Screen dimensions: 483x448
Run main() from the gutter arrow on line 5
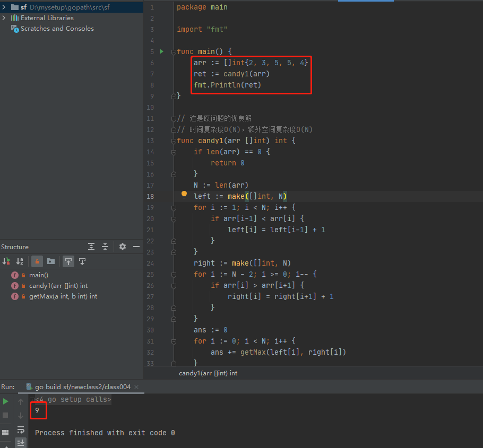(161, 51)
